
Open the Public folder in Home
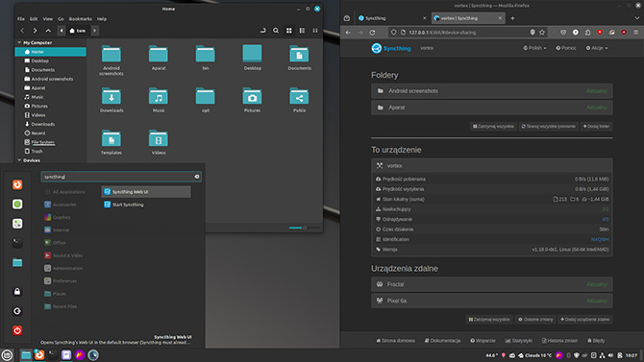pos(299,97)
